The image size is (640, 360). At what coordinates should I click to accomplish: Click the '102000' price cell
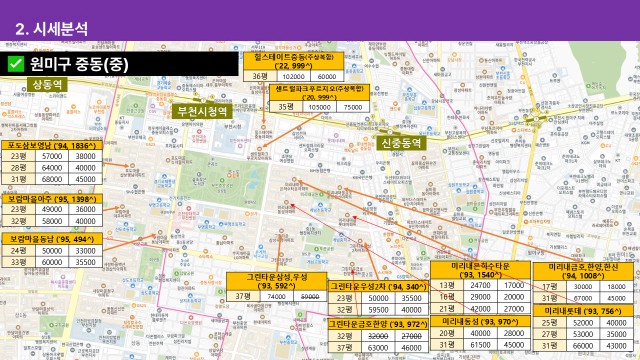[x=294, y=76]
